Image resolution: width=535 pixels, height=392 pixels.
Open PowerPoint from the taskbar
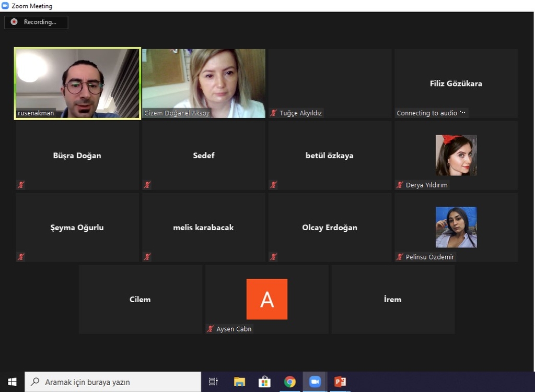[340, 382]
